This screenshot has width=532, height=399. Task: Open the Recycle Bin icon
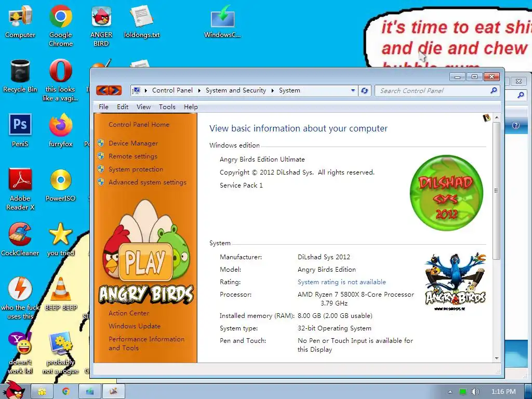(20, 76)
